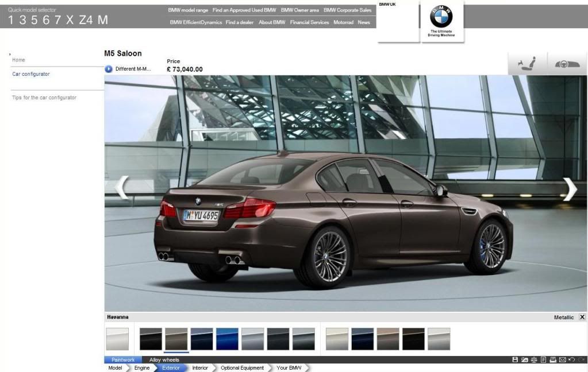
Task: Choose the bronze-brown paint swatch
Action: pyautogui.click(x=388, y=339)
